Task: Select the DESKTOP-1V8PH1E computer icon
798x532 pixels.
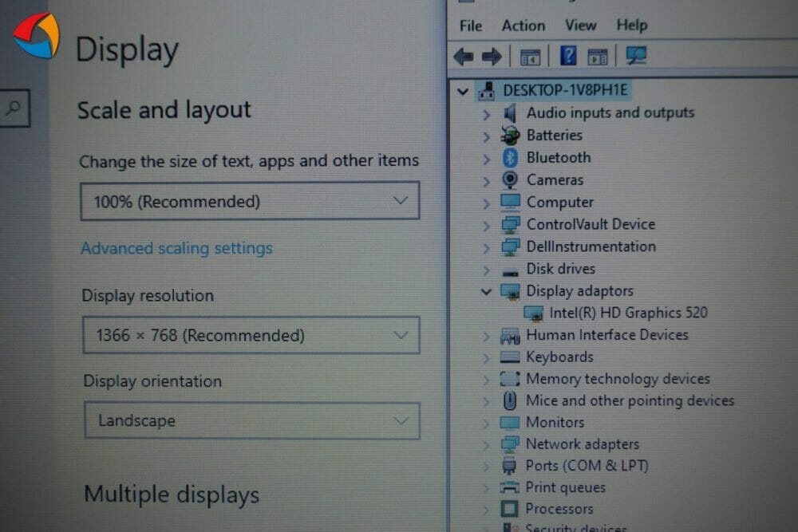Action: tap(487, 91)
